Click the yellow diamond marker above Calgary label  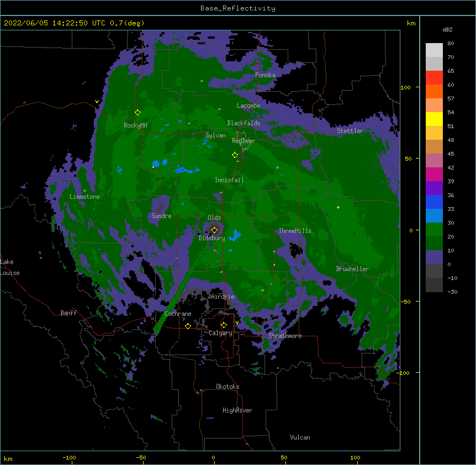[224, 325]
